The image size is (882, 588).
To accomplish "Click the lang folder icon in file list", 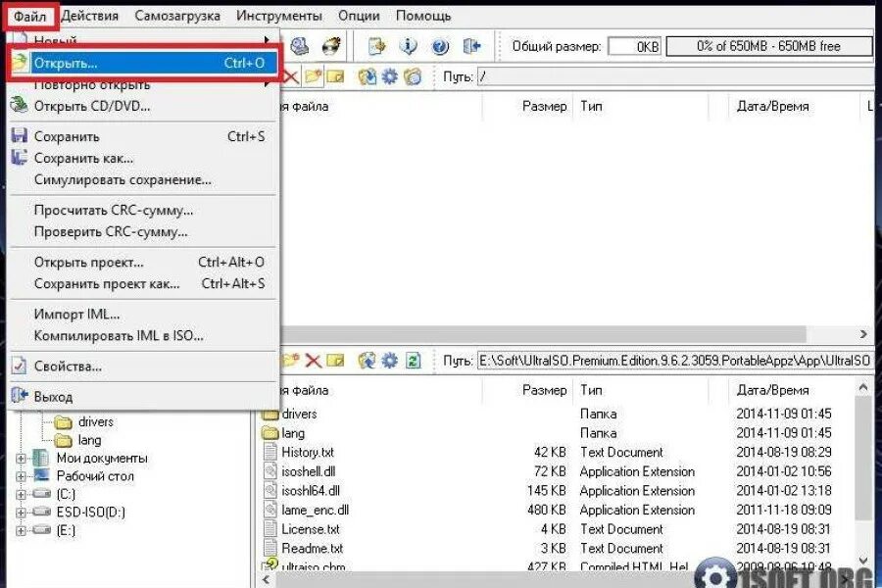I will 270,433.
